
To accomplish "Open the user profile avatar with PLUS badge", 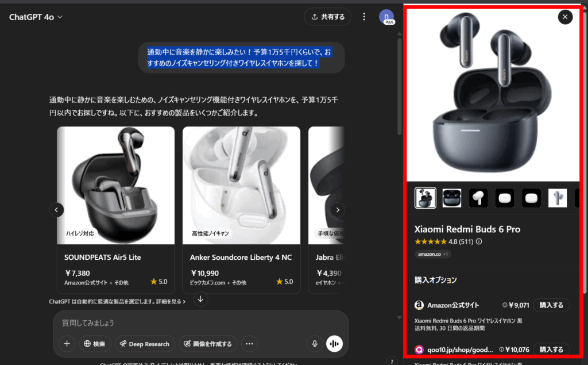I will coord(386,17).
